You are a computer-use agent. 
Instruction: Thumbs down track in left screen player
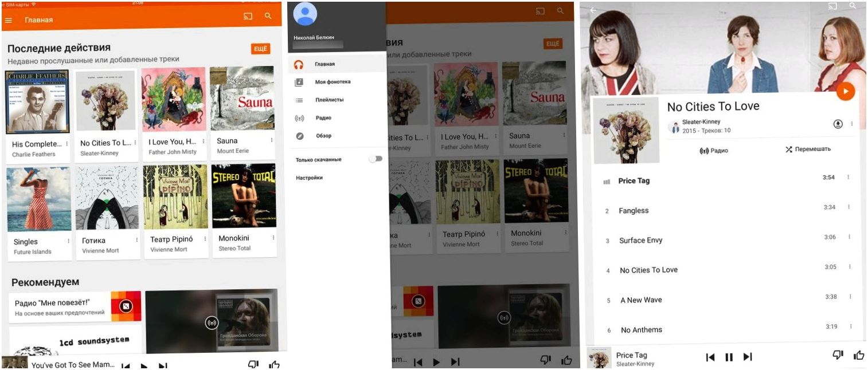coord(253,364)
